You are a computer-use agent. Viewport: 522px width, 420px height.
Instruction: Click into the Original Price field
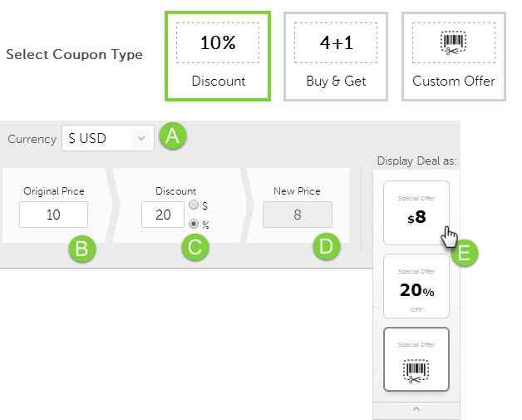click(x=53, y=215)
